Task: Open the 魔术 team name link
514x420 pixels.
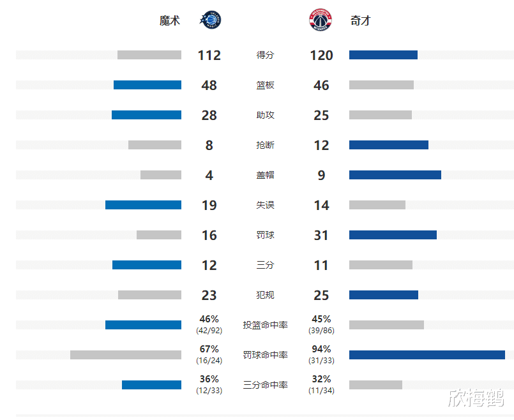Action: 170,21
